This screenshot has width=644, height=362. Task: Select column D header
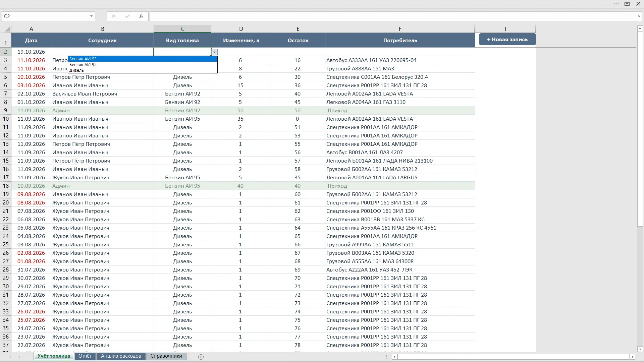[x=241, y=29]
